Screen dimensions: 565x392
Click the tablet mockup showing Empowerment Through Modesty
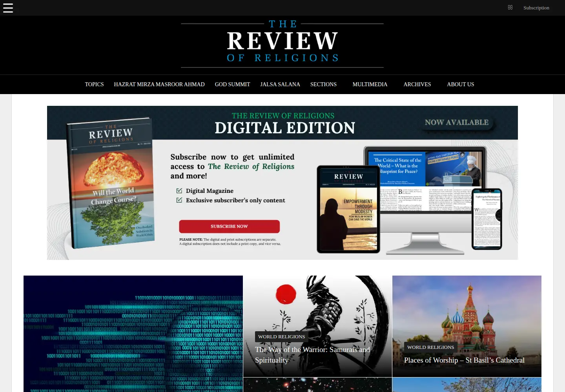click(x=348, y=209)
